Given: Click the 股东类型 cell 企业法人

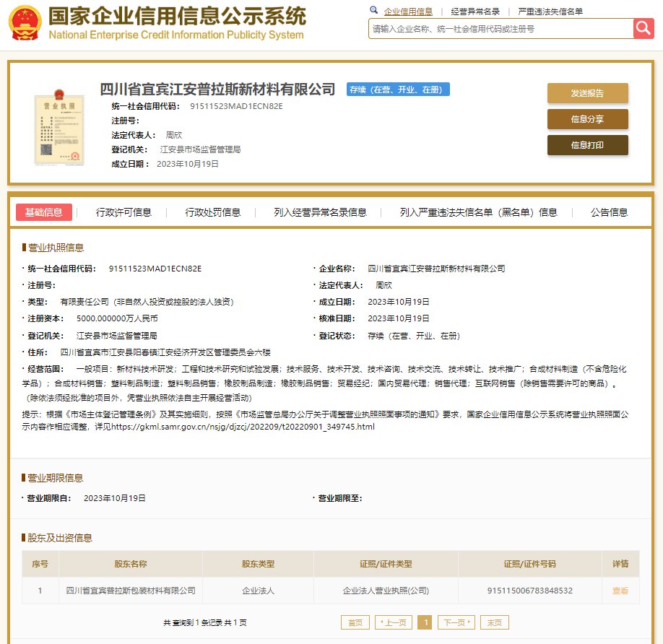Looking at the screenshot, I should (x=258, y=591).
